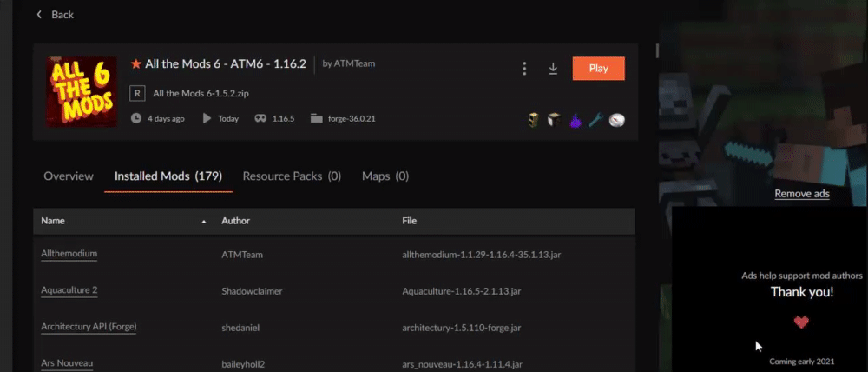Launch the modpack with Play button
The height and width of the screenshot is (372, 868).
click(598, 68)
